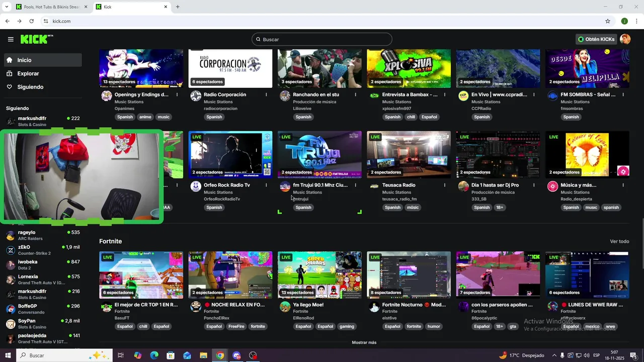This screenshot has width=644, height=362.
Task: Select the Siguiendo sidebar item
Action: point(43,87)
